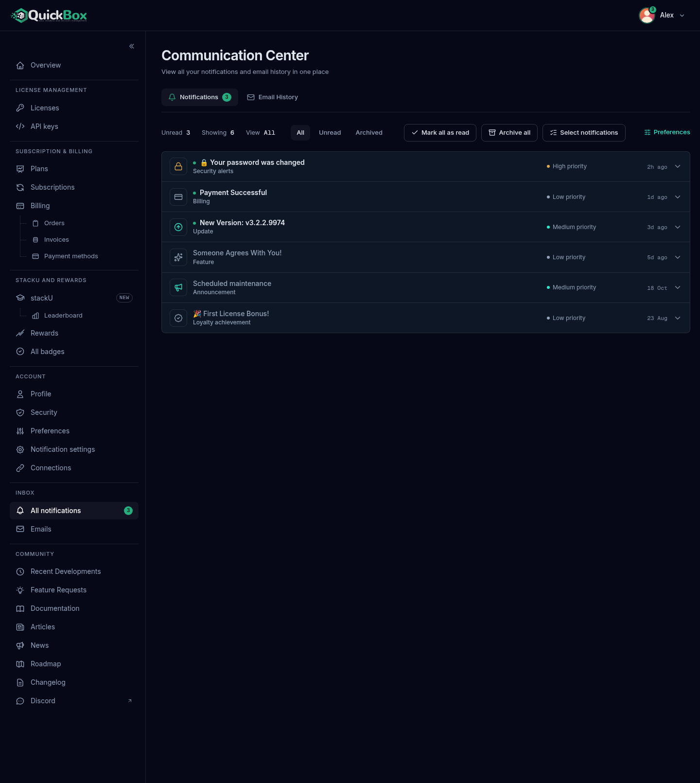This screenshot has height=783, width=700.
Task: Click the QuickBox logo
Action: 49,16
